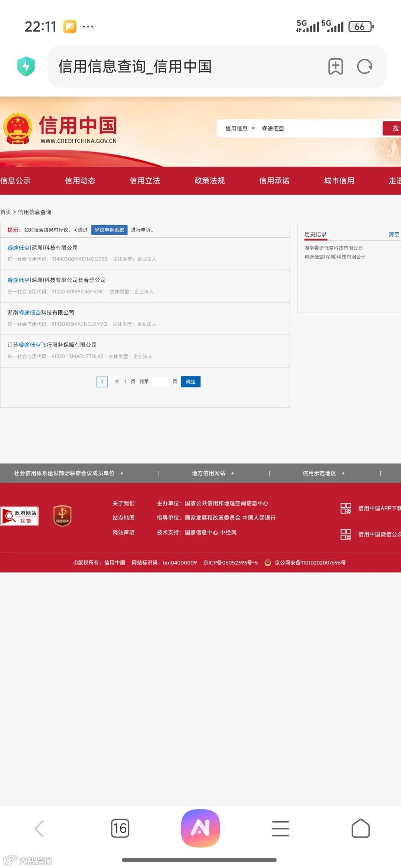Open 异议申诉系统 button
Viewport: 401px width, 868px height.
click(109, 230)
